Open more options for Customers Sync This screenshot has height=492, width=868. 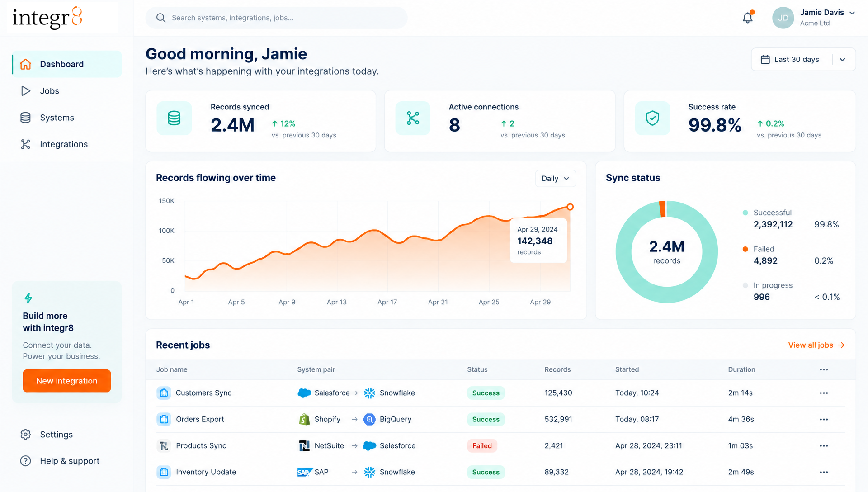[824, 393]
